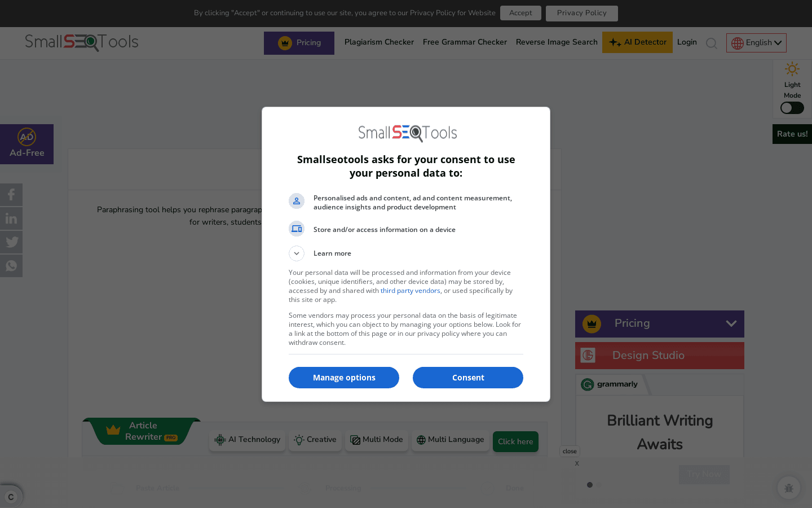
Task: Open the search icon in the navbar
Action: click(x=712, y=43)
